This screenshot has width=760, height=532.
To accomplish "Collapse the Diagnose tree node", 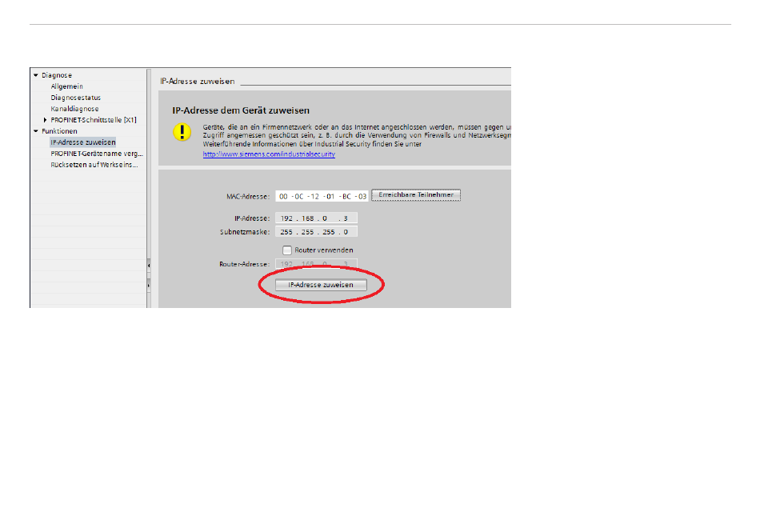I will (36, 75).
